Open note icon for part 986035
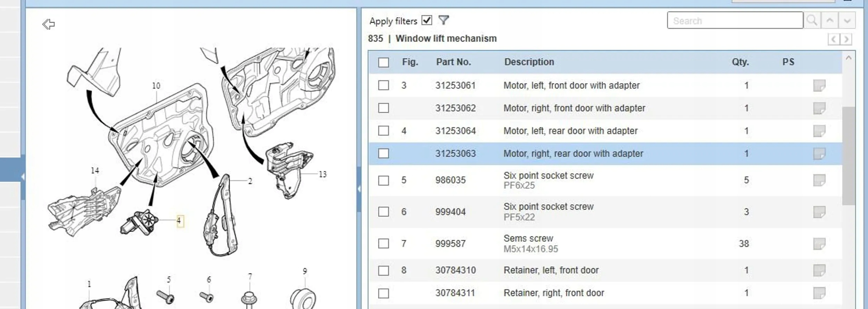The height and width of the screenshot is (309, 868). click(819, 180)
